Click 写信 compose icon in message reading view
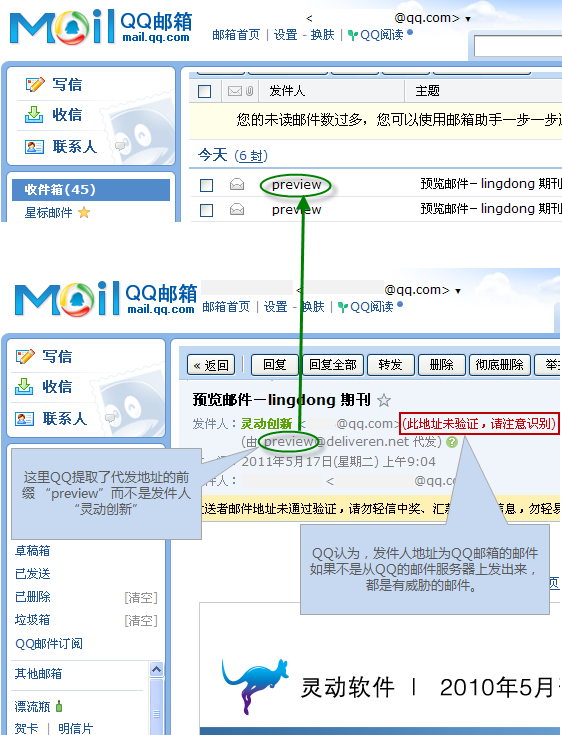 tap(25, 356)
